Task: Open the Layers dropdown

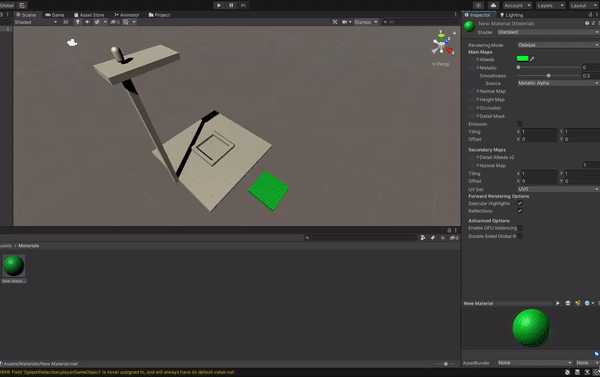Action: (x=550, y=5)
